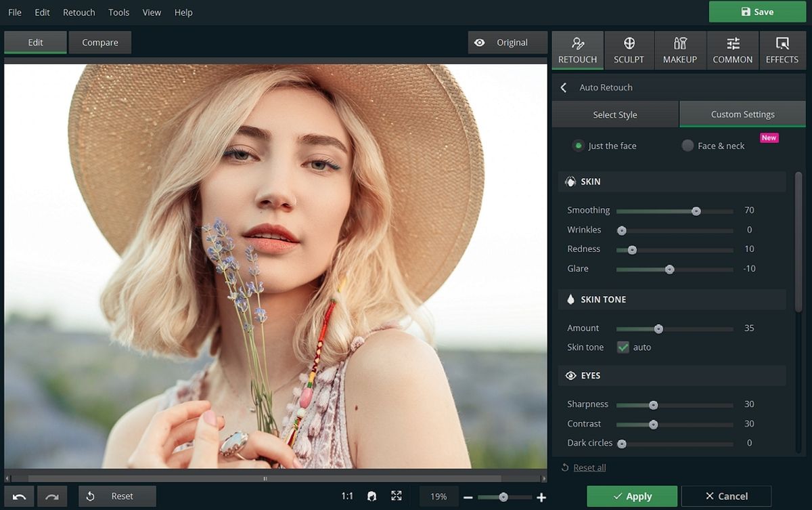Select the Face & neck option

click(687, 146)
